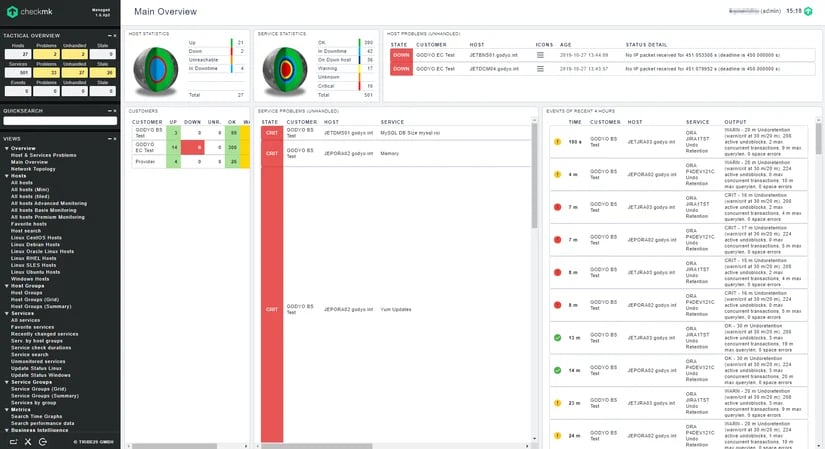Click the checkmk logo icon
This screenshot has height=449, width=825.
(12, 12)
